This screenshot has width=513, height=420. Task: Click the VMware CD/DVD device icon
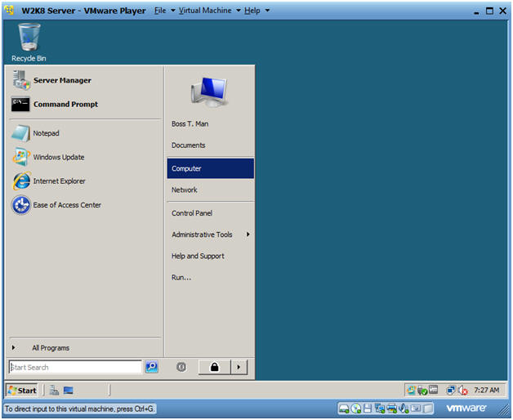click(356, 409)
